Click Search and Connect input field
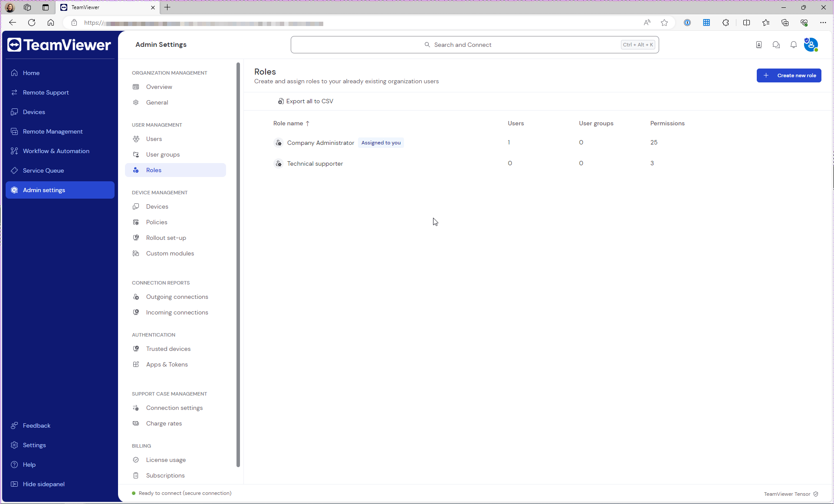The width and height of the screenshot is (834, 504). click(475, 45)
